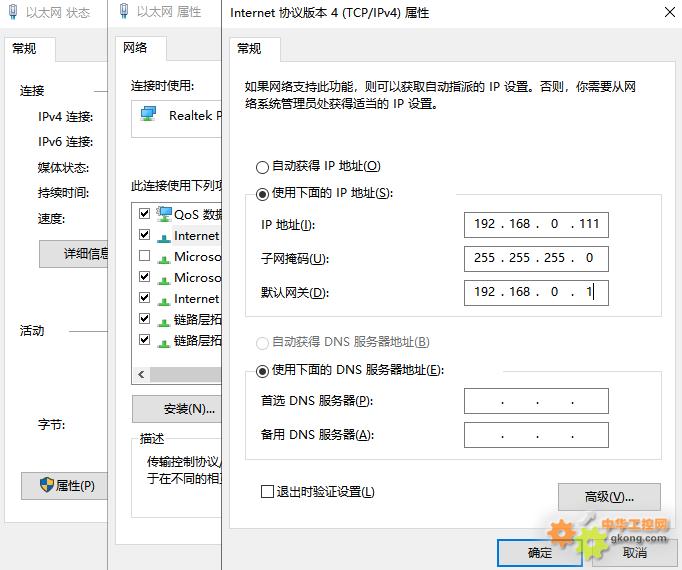Enable validate settings upon exit checkbox
Viewport: 682px width, 570px height.
point(267,492)
